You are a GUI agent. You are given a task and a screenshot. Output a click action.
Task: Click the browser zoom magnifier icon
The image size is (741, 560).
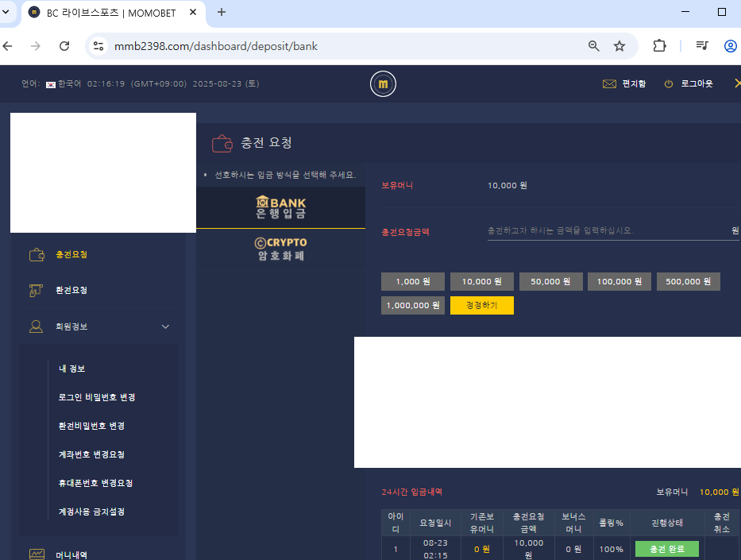593,46
